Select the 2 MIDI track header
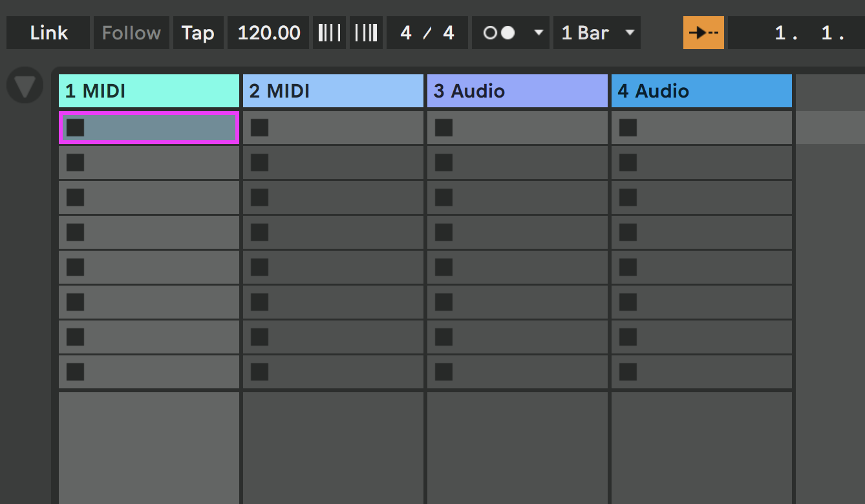The image size is (865, 504). pos(333,91)
